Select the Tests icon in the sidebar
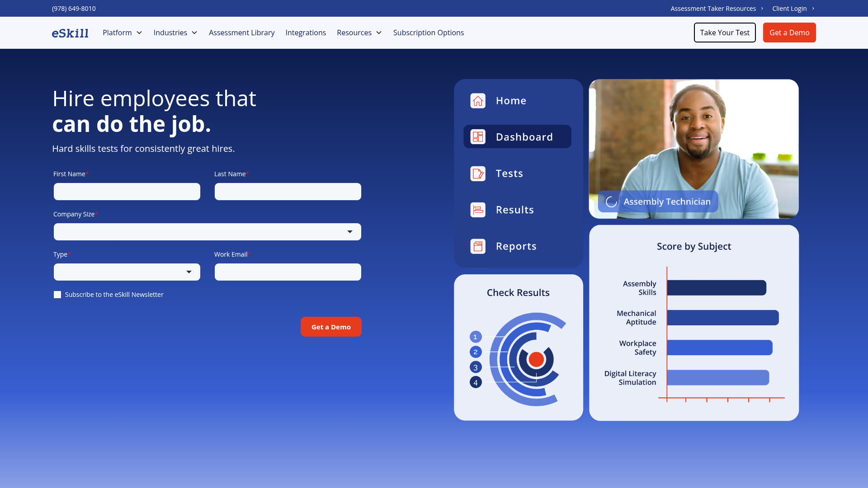Screen dimensions: 868x488 (477, 173)
